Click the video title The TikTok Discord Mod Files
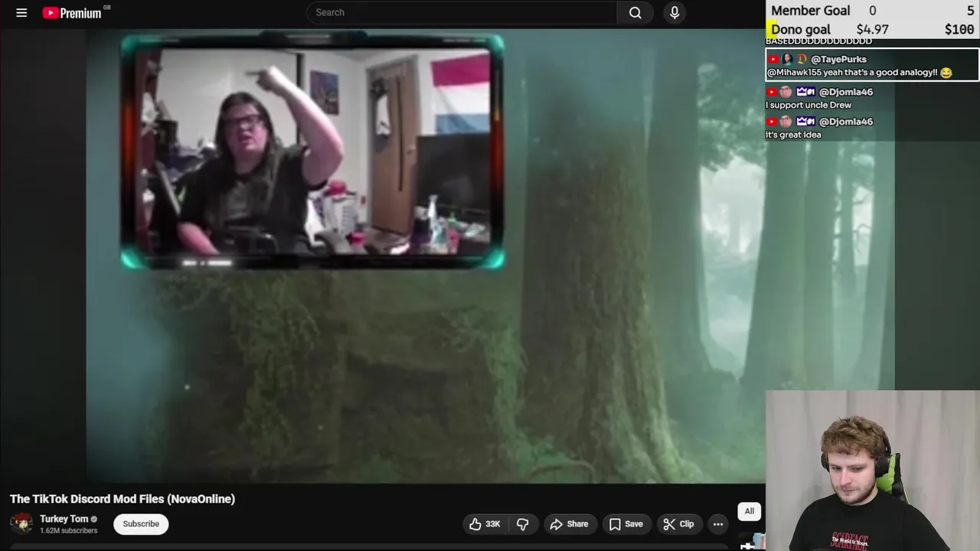980x551 pixels. tap(122, 499)
